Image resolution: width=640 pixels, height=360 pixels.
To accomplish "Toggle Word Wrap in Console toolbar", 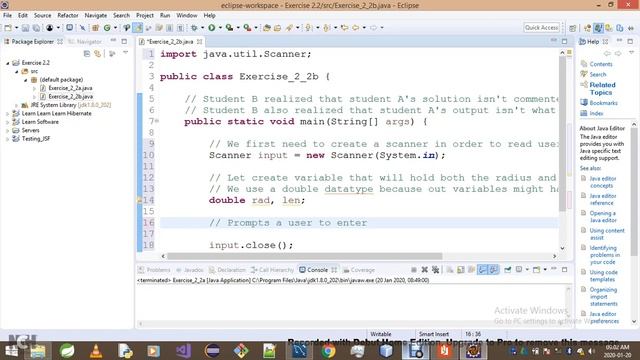I will (471, 269).
